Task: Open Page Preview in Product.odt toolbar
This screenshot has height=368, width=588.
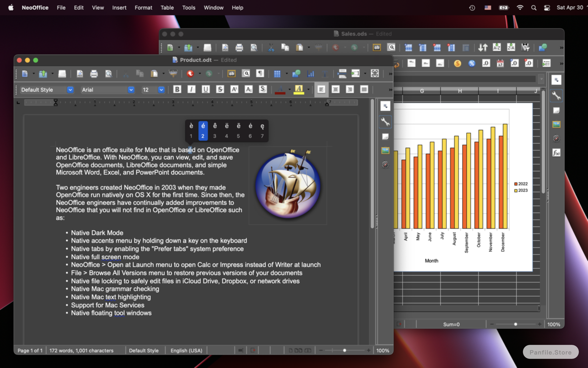Action: point(108,73)
